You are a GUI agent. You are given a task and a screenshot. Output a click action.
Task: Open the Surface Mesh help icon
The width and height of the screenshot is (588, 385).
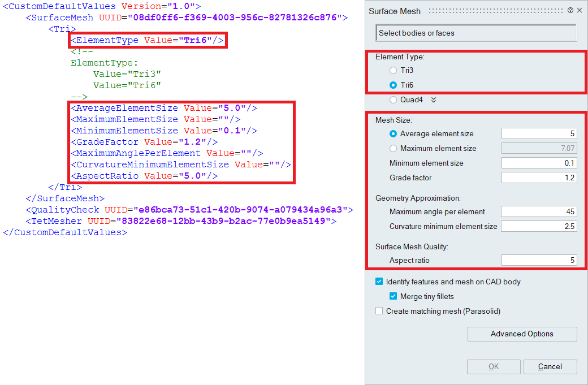(570, 11)
